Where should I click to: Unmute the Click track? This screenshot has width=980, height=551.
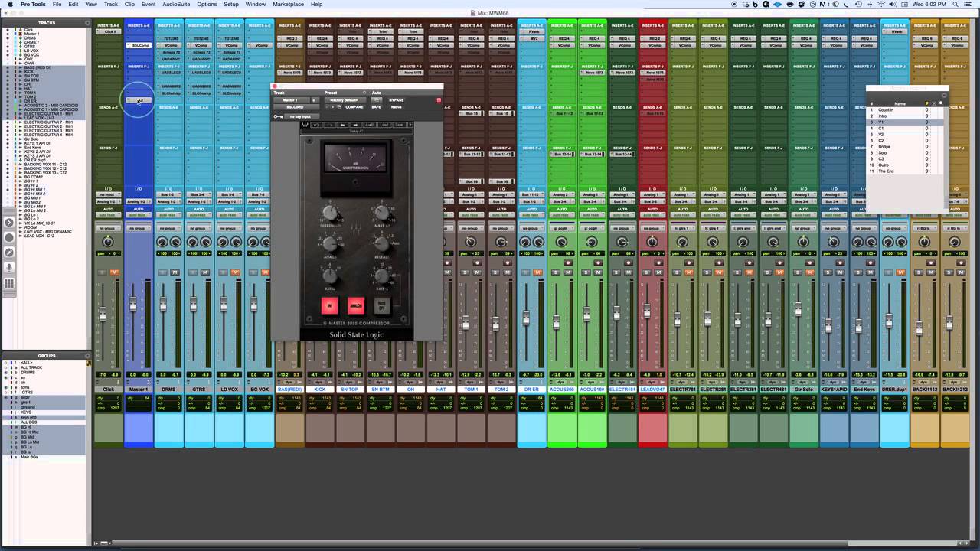(115, 272)
